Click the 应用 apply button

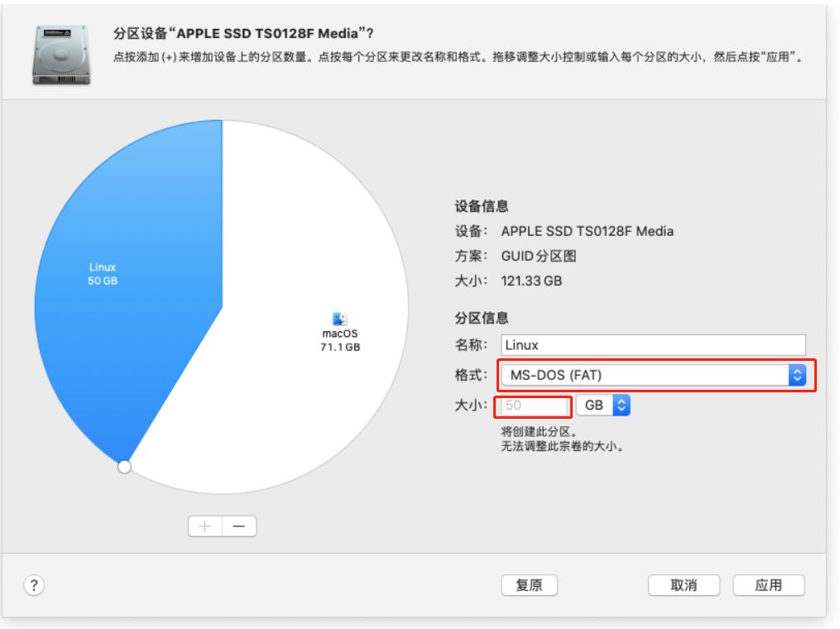pyautogui.click(x=769, y=585)
